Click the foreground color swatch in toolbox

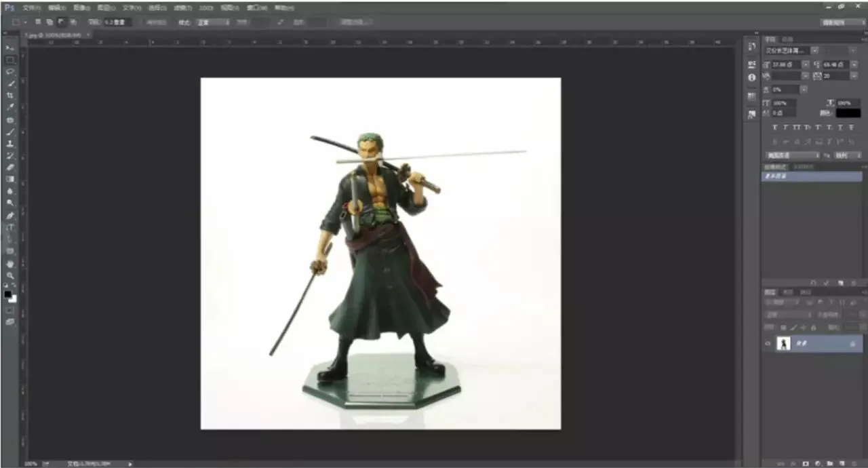tap(7, 294)
